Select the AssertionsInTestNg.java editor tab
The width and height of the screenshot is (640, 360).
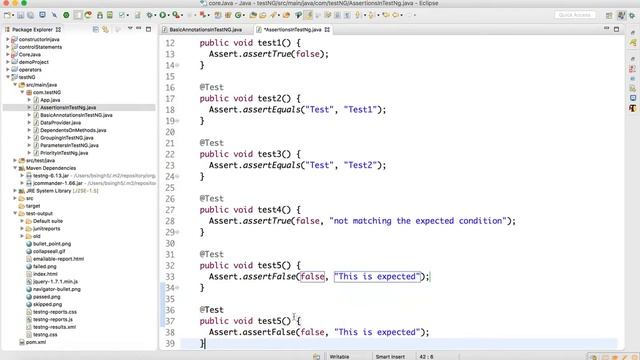tap(292, 30)
